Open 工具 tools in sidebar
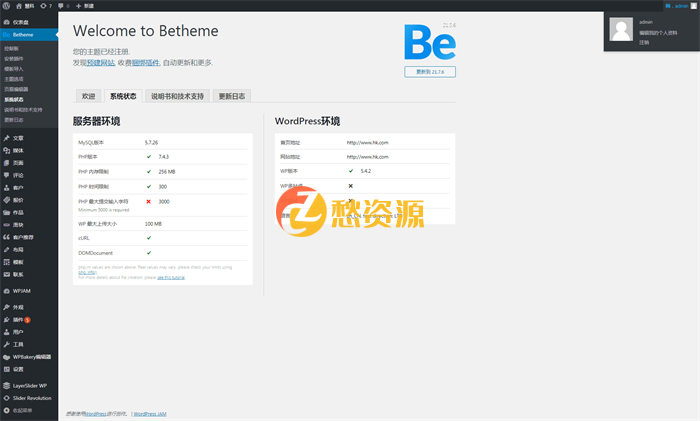The width and height of the screenshot is (700, 421). 29,344
